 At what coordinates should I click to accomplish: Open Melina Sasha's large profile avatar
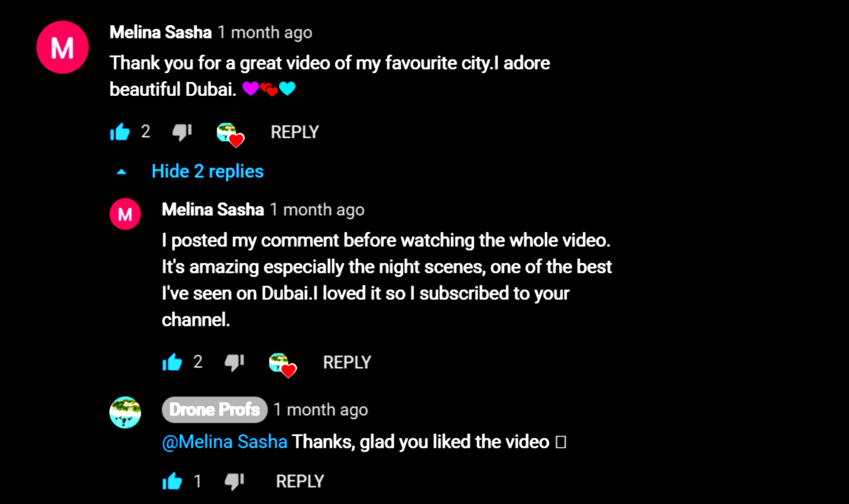point(63,47)
